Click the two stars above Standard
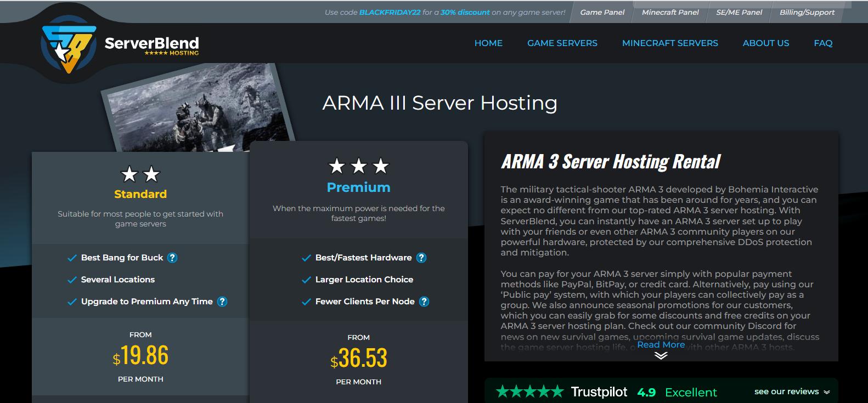 coord(140,174)
